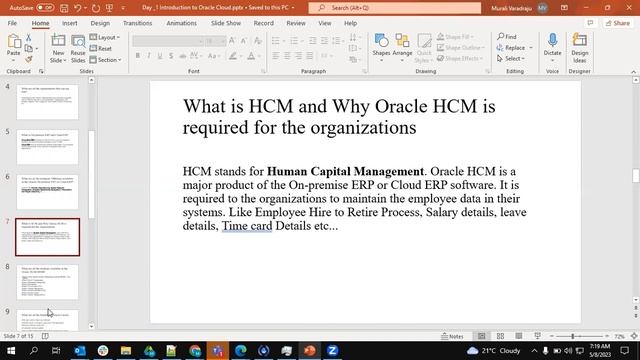Screen dimensions: 640x360
Task: Click Increase Font Size icon
Action: coord(232,40)
